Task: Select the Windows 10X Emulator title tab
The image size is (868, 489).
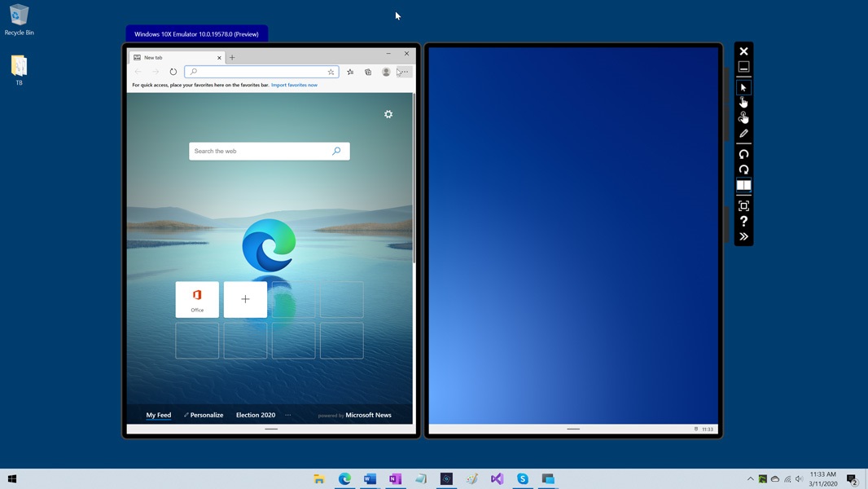Action: (196, 33)
